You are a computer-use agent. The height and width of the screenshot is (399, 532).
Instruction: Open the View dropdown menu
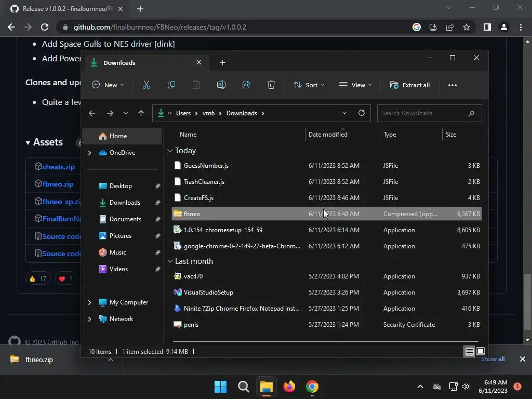(x=355, y=85)
